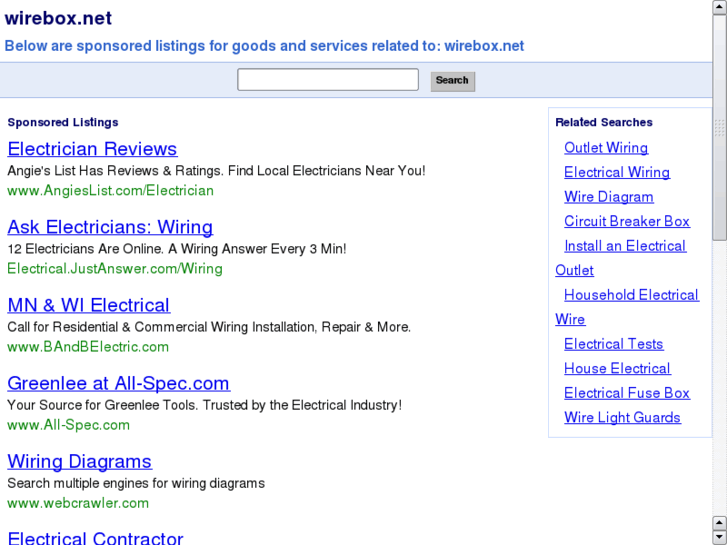Viewport: 727px width, 545px height.
Task: Click the www.All-Spec.com URL text
Action: coord(69,425)
